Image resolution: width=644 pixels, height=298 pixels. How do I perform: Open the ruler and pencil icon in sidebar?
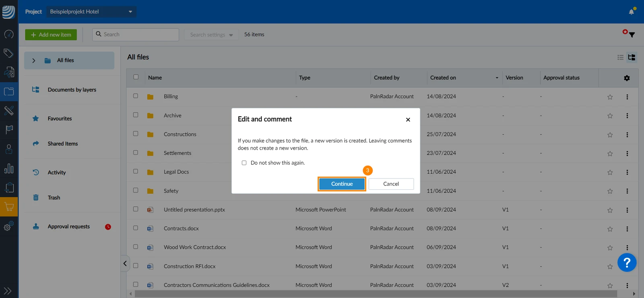(9, 110)
